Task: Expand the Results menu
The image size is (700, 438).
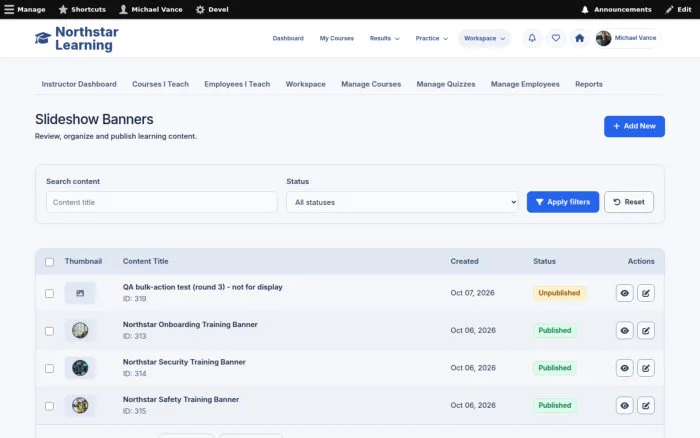Action: pos(384,38)
